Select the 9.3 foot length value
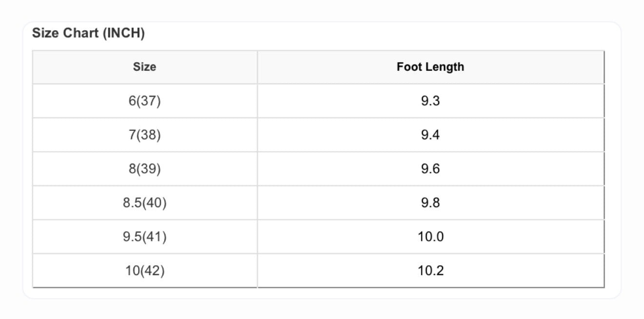 point(430,101)
